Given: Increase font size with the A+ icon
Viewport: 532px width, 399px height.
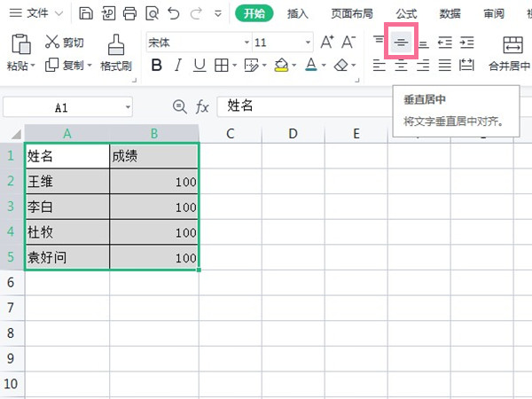Looking at the screenshot, I should (327, 43).
